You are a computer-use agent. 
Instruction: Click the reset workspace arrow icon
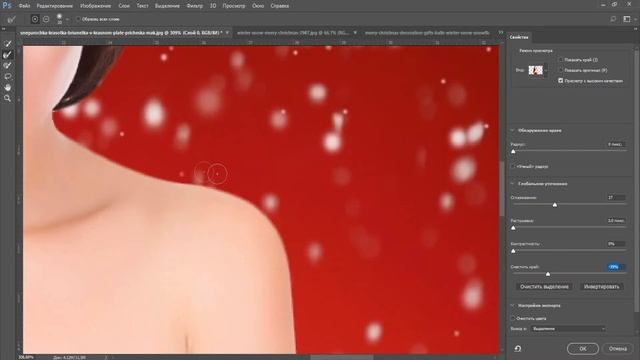(518, 349)
